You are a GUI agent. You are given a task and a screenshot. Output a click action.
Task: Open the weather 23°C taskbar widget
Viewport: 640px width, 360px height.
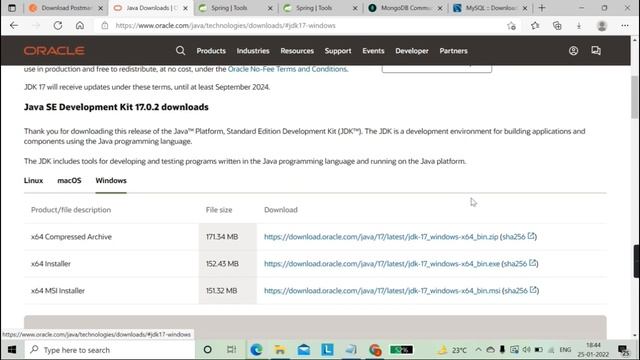point(453,350)
